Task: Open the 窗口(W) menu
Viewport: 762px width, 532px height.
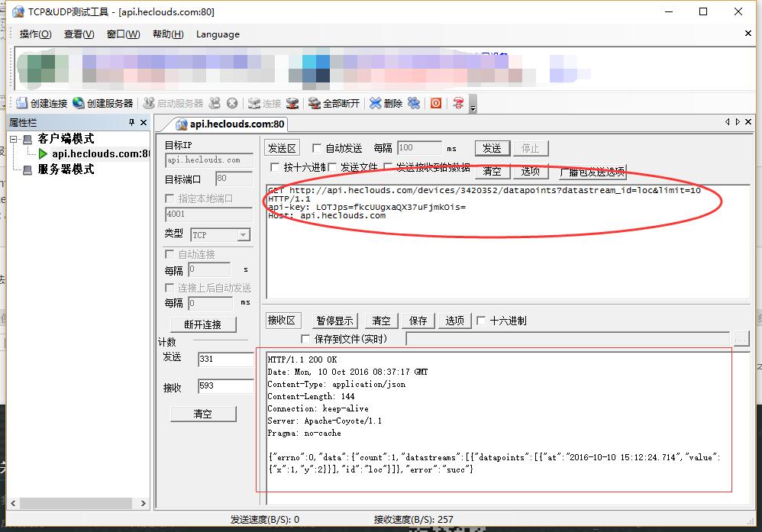Action: (x=124, y=34)
